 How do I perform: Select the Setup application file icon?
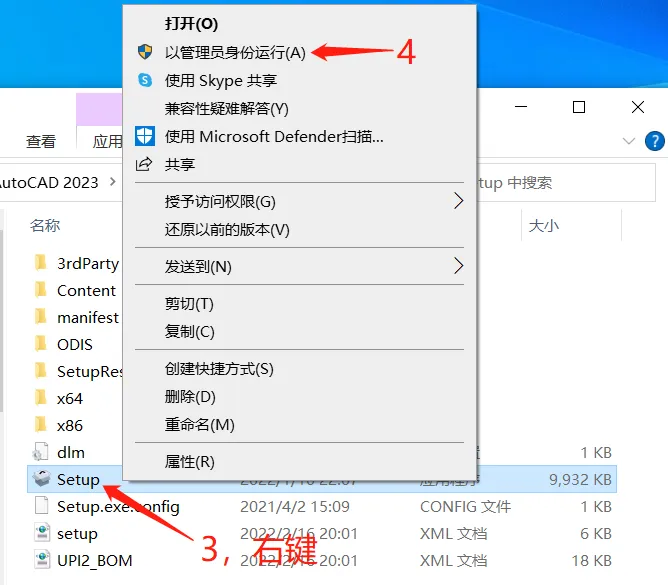42,479
